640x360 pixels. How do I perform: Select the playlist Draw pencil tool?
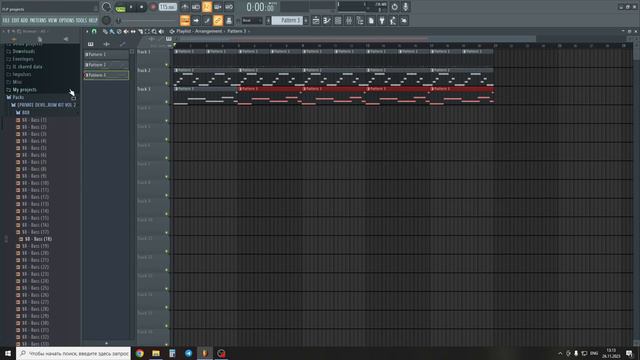click(x=105, y=31)
